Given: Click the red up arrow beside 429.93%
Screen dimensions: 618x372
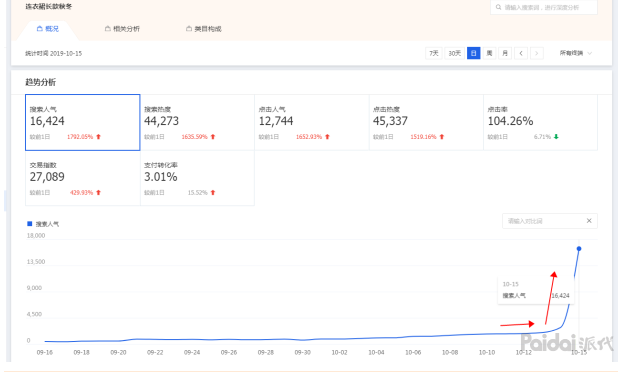Looking at the screenshot, I should pyautogui.click(x=99, y=193).
